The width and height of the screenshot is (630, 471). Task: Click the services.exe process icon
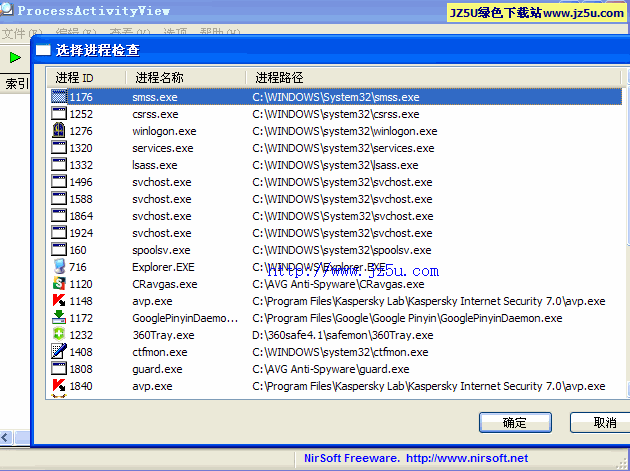click(x=59, y=147)
